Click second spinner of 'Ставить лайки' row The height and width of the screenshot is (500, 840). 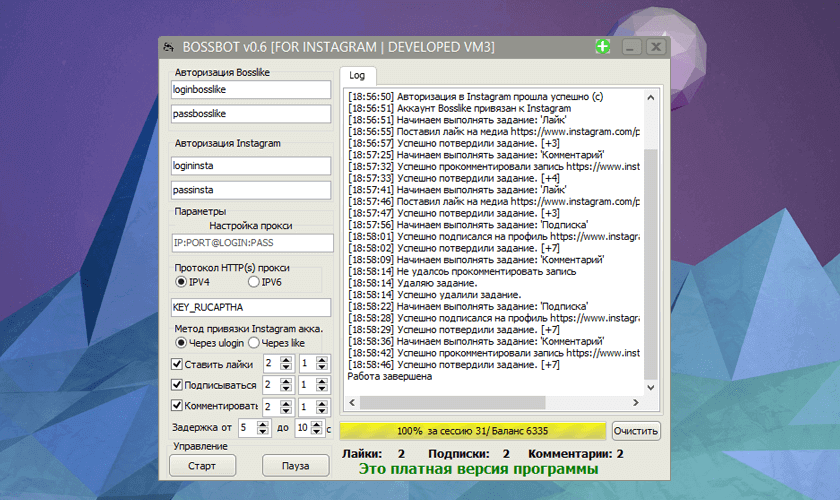coord(314,364)
